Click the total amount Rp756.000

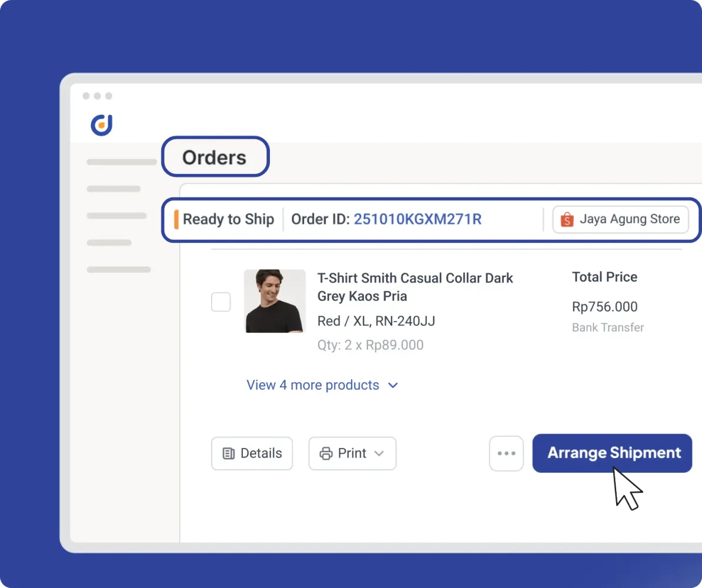point(604,307)
